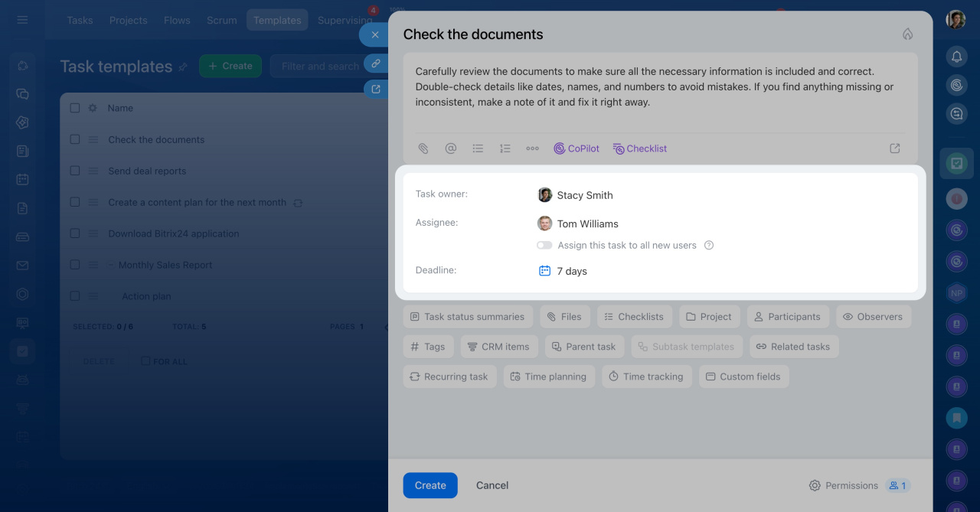Add a Recurring task setting
The width and height of the screenshot is (980, 512).
point(450,377)
